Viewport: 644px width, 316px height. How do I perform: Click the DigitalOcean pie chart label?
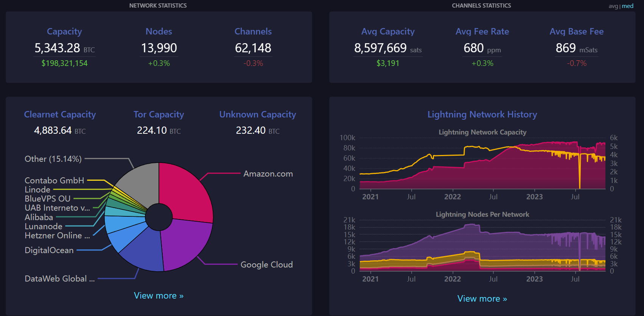pos(49,250)
